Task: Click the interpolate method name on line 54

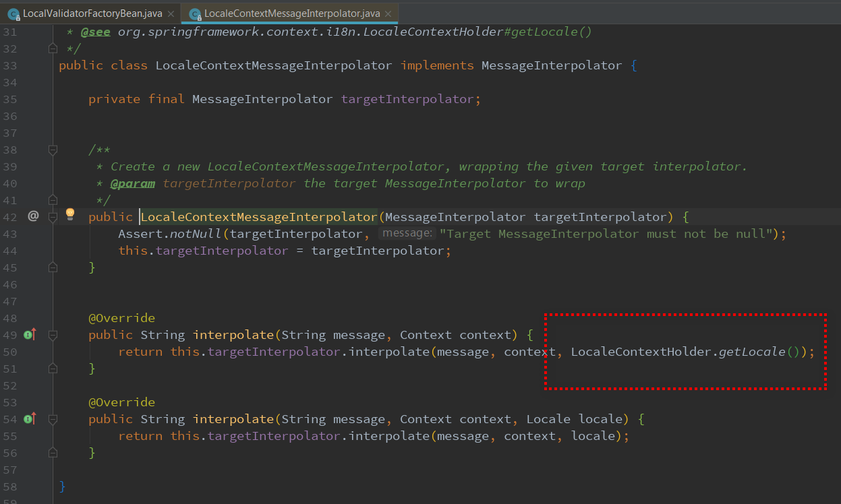Action: [233, 419]
